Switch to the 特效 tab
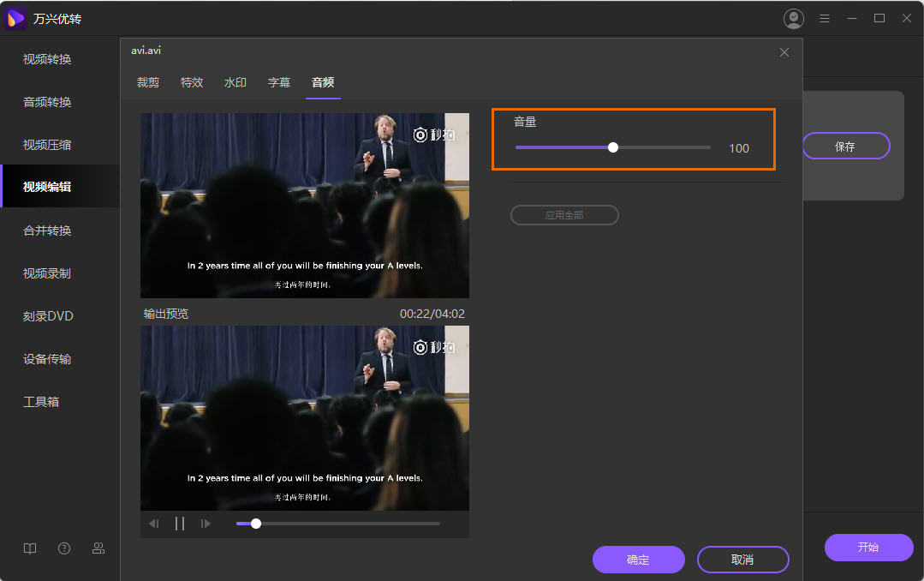Image resolution: width=924 pixels, height=581 pixels. (x=192, y=82)
